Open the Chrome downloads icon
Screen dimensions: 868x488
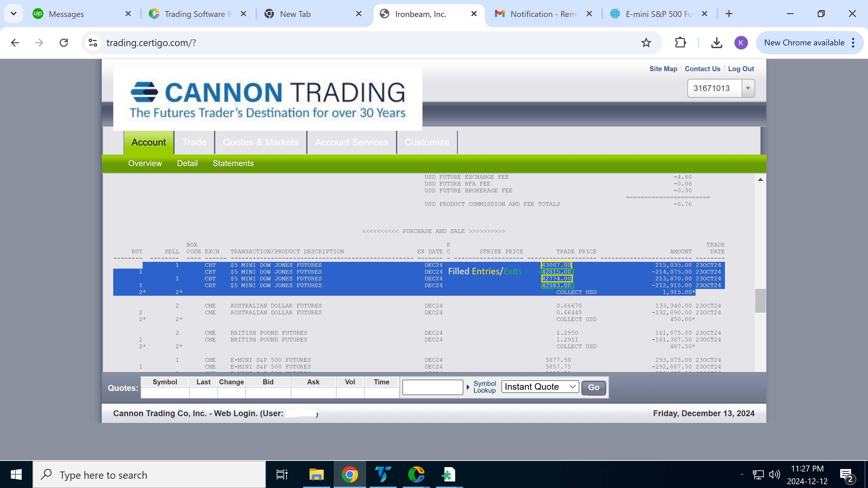[717, 43]
